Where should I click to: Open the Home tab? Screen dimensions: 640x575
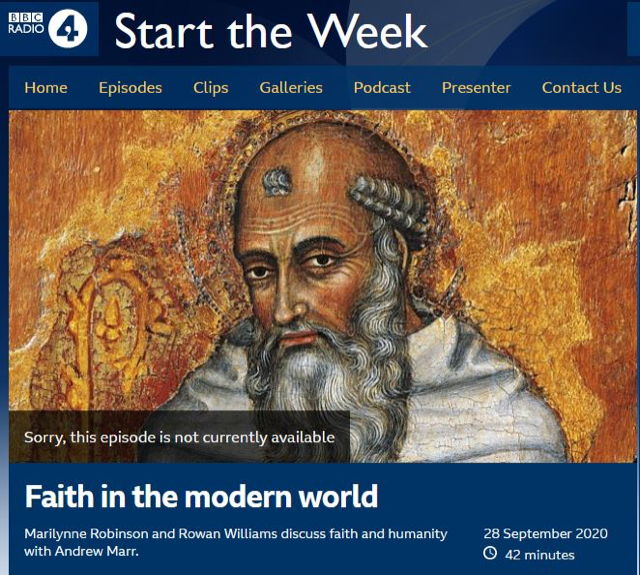[46, 88]
